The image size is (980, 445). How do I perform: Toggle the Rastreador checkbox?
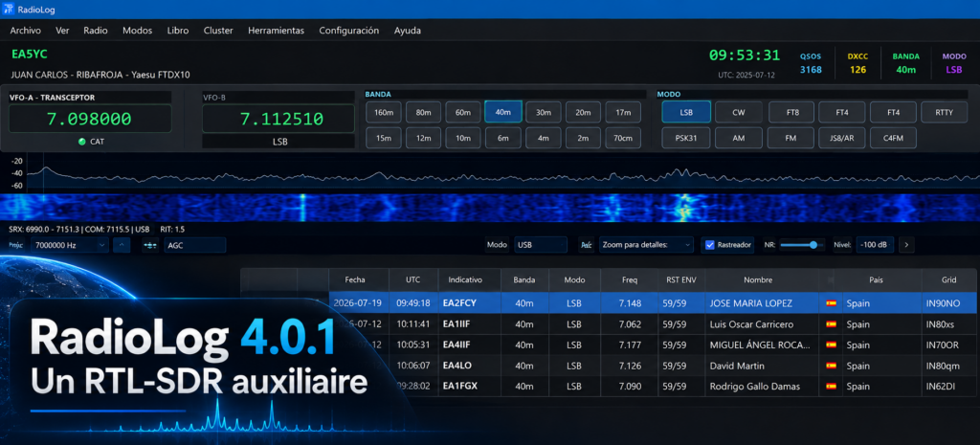coord(709,245)
